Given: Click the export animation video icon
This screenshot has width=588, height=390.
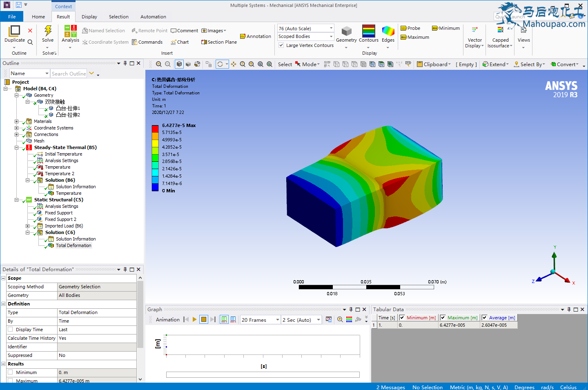Looking at the screenshot, I should [x=329, y=320].
